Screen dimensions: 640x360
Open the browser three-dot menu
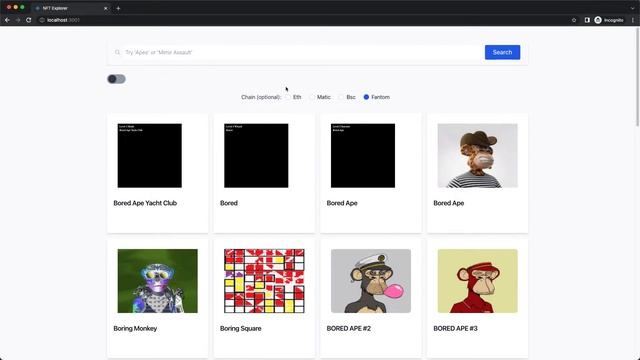tap(633, 20)
